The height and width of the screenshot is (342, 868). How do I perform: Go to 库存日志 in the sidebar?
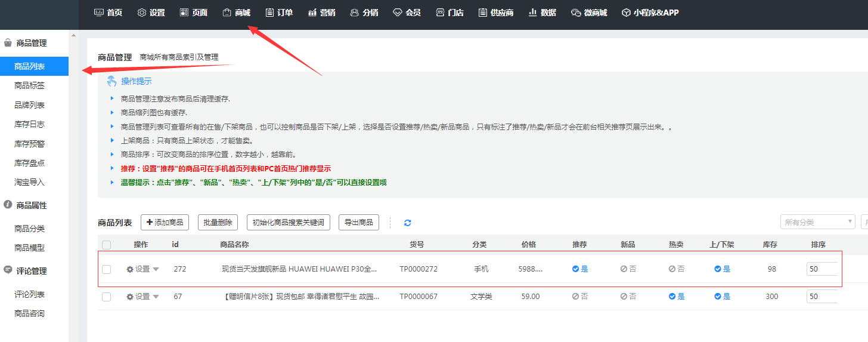click(29, 124)
